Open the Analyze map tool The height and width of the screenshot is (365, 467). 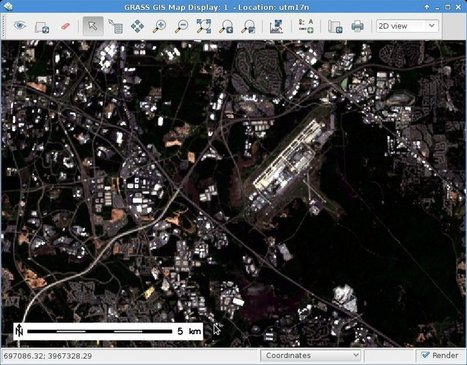coord(276,26)
